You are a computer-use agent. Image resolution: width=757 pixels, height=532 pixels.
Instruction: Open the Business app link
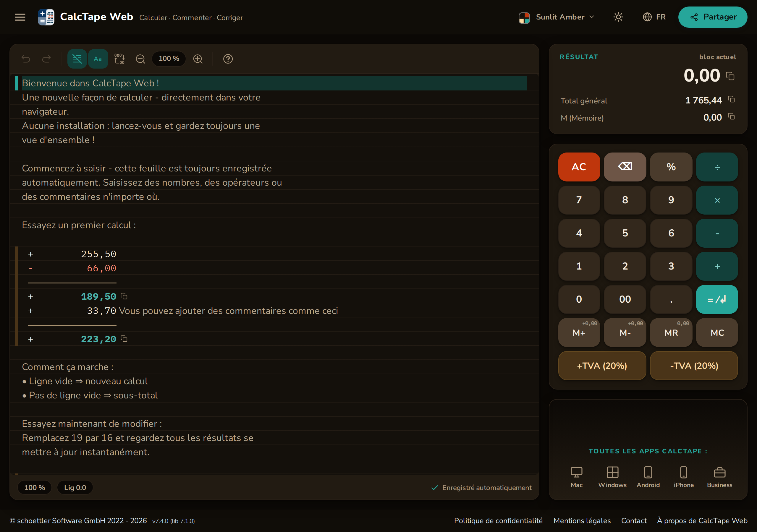click(720, 477)
